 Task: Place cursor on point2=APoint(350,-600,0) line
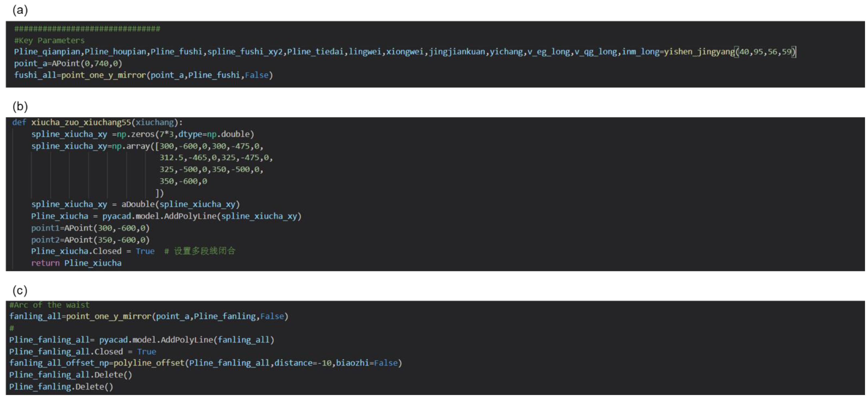click(x=90, y=240)
